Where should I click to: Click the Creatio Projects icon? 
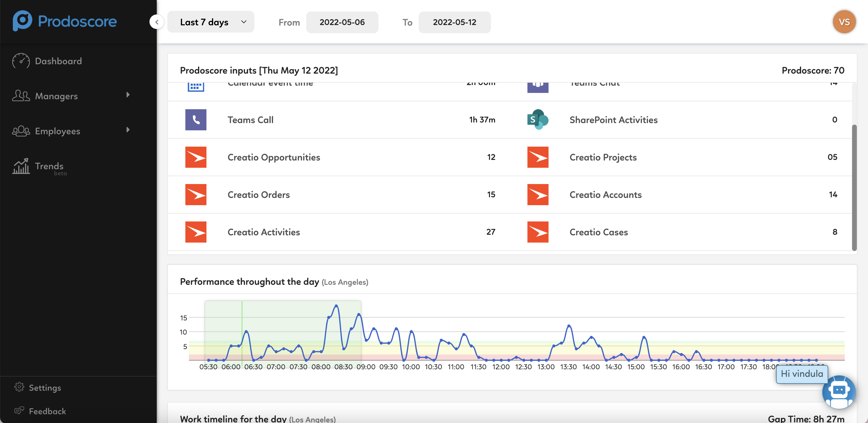tap(537, 157)
